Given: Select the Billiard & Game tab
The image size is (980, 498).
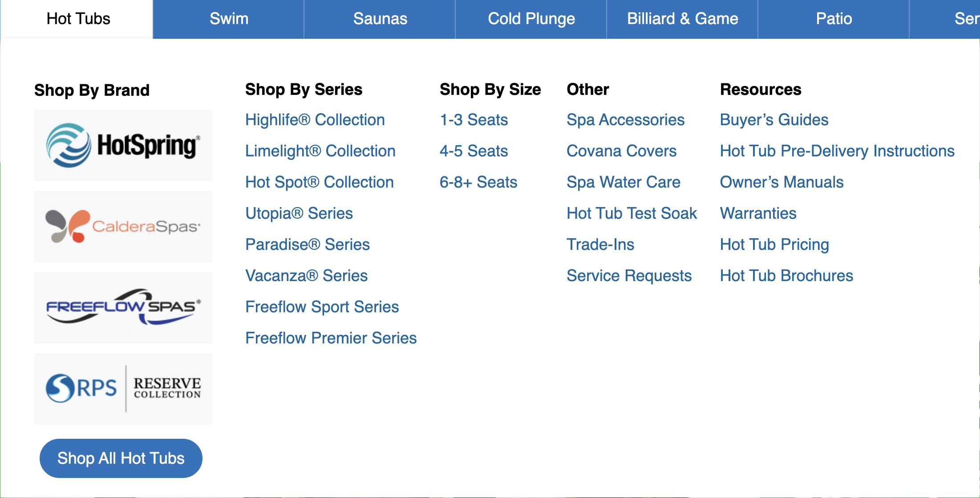Looking at the screenshot, I should coord(682,19).
